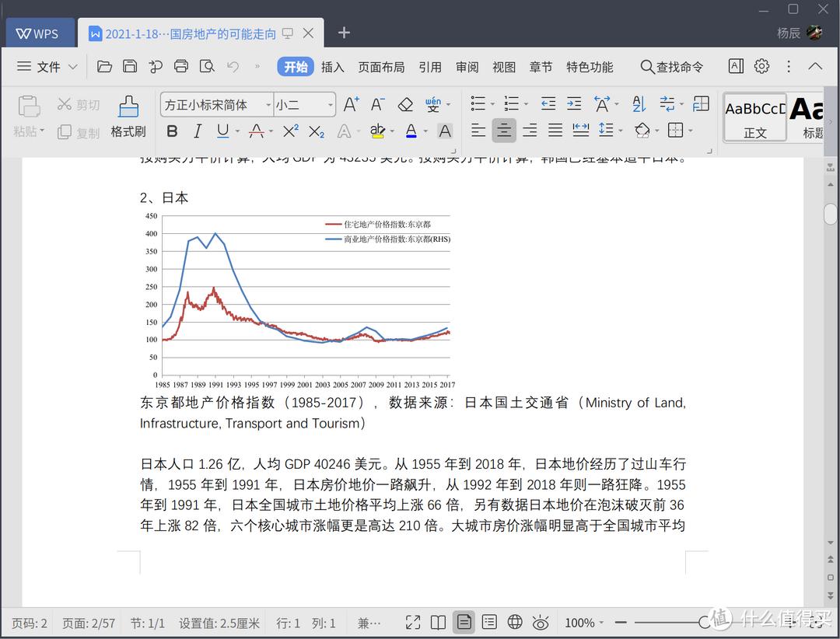The height and width of the screenshot is (639, 840).
Task: Switch to the 插入 ribbon tab
Action: (333, 67)
